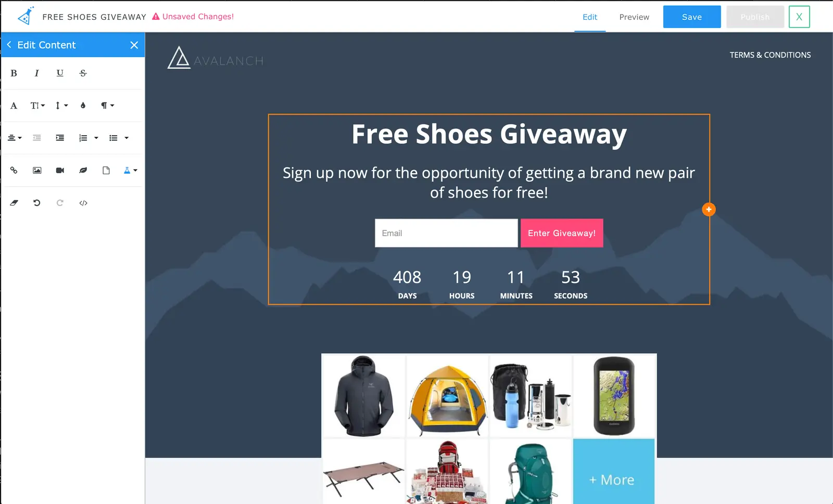Open the text color droplet picker

(83, 106)
